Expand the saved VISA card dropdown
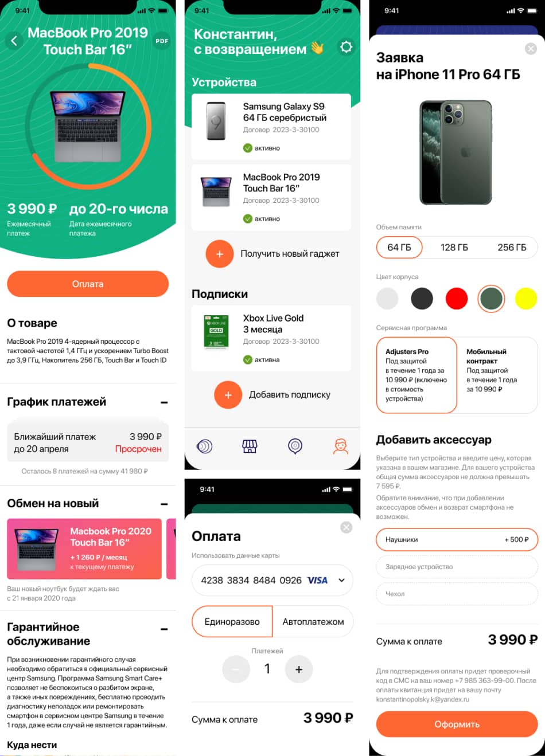 click(341, 580)
